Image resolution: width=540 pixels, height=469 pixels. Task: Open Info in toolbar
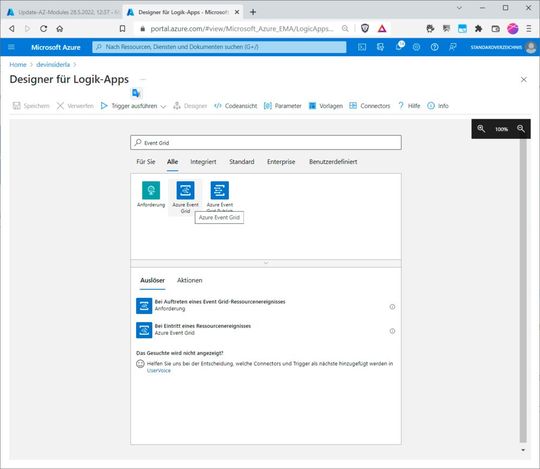(438, 106)
